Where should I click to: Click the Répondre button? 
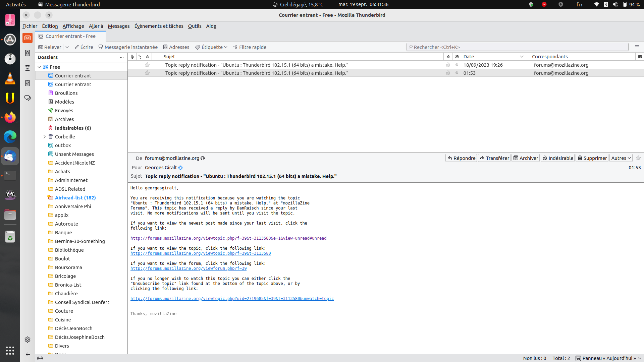tap(461, 158)
